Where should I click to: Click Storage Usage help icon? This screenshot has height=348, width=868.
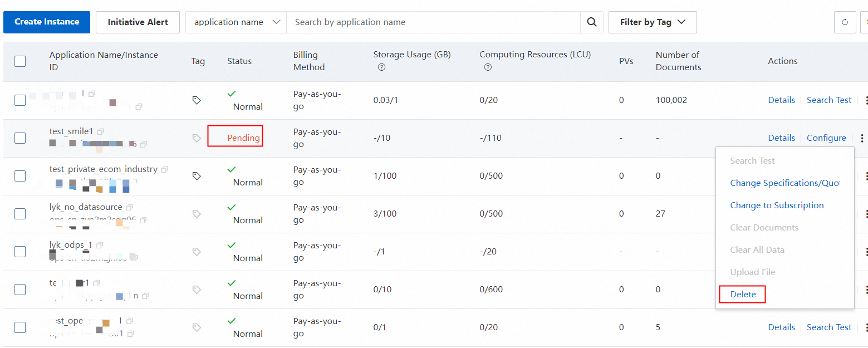click(x=381, y=67)
